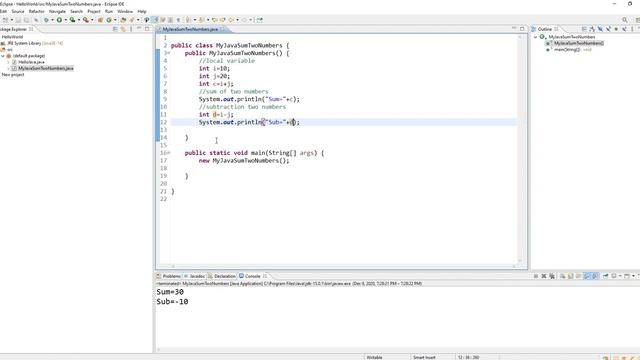Image resolution: width=640 pixels, height=360 pixels.
Task: Toggle Scroll Lock in Console toolbar
Action: (571, 276)
